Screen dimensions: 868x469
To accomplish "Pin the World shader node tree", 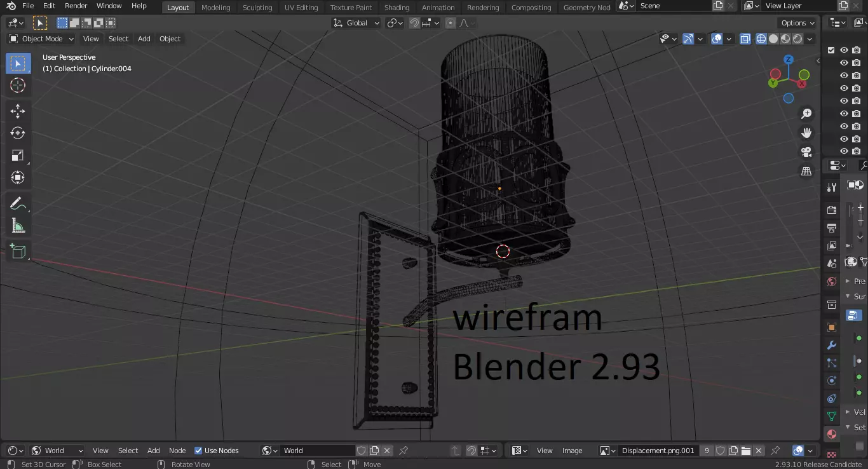I will [403, 451].
